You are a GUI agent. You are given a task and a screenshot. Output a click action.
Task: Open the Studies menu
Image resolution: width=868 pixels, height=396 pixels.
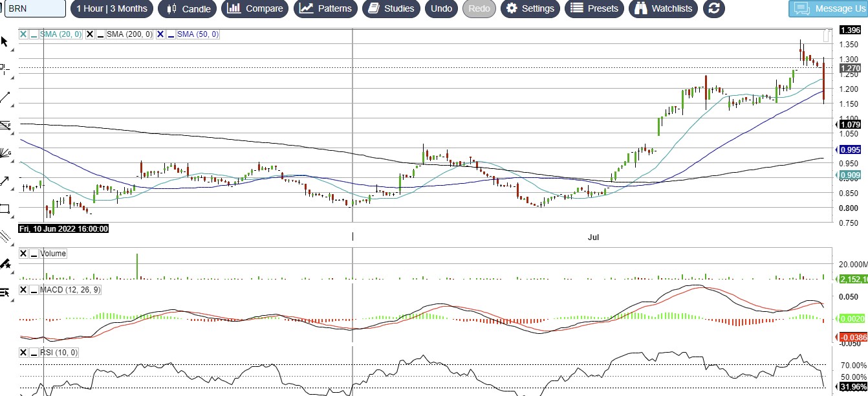(x=391, y=8)
